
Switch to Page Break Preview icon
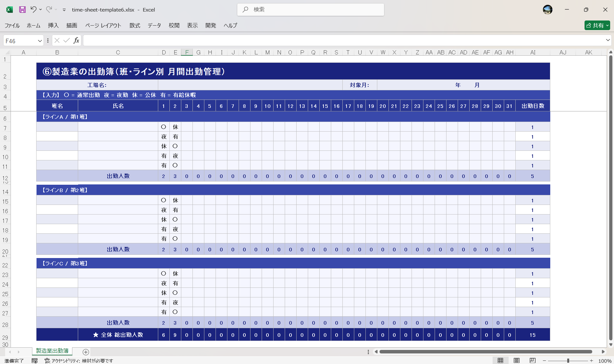[532, 361]
